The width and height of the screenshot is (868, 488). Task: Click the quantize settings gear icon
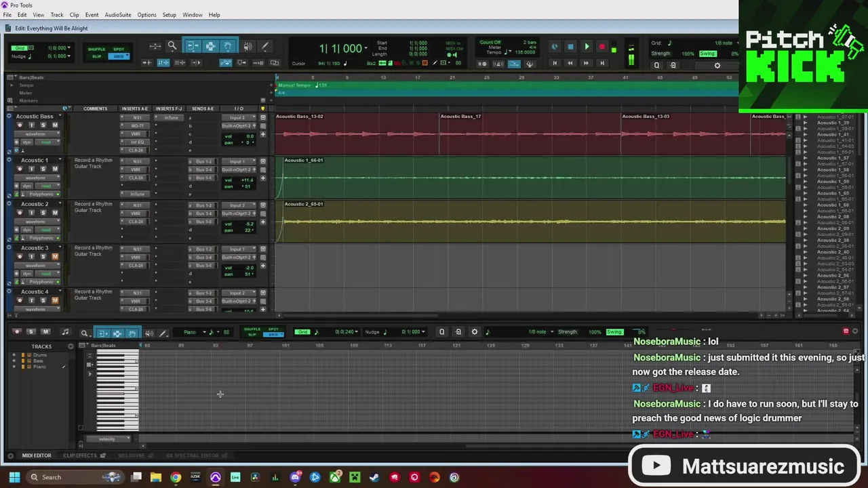(x=717, y=66)
